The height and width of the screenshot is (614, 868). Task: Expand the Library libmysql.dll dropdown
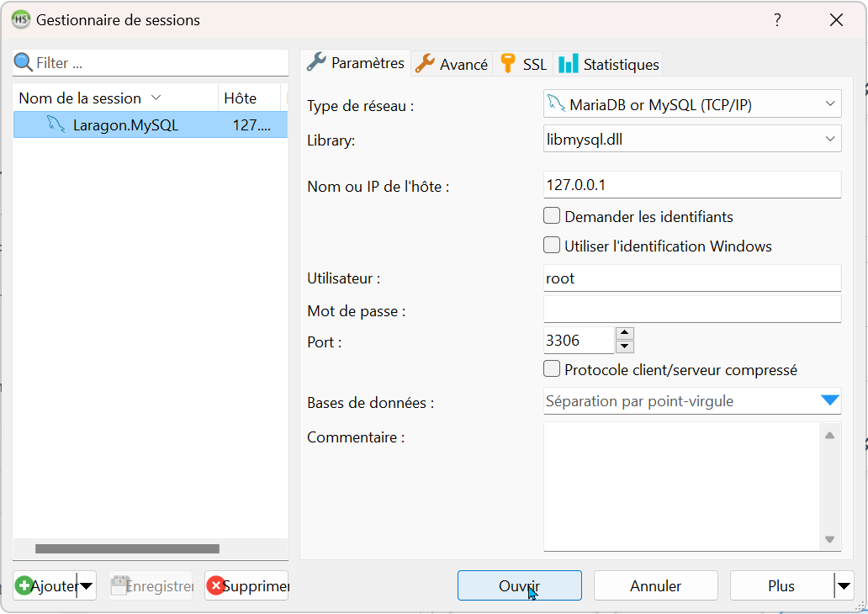coord(829,140)
